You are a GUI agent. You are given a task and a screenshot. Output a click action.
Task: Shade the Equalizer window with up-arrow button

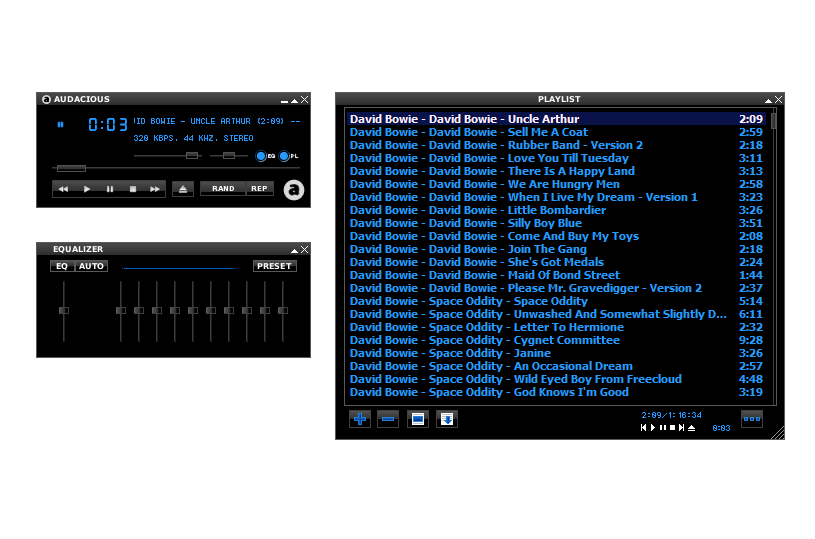tap(294, 250)
